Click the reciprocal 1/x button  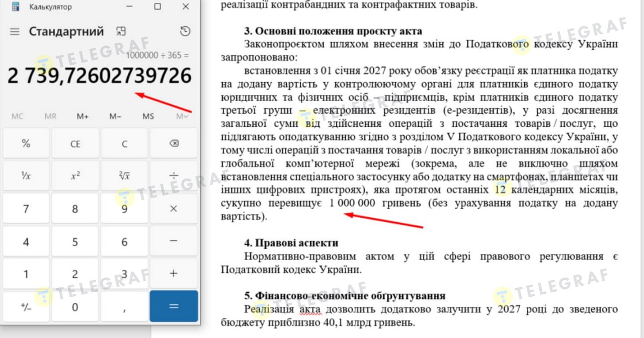(x=26, y=176)
